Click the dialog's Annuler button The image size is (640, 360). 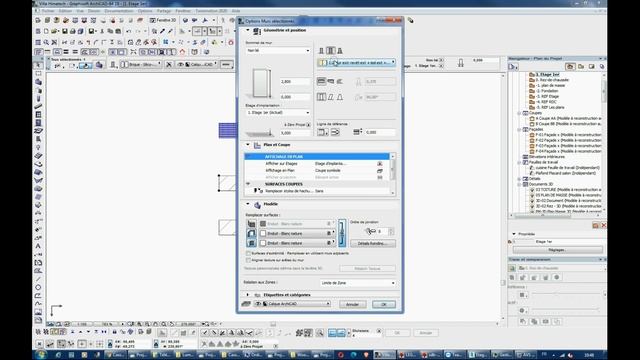coord(352,304)
